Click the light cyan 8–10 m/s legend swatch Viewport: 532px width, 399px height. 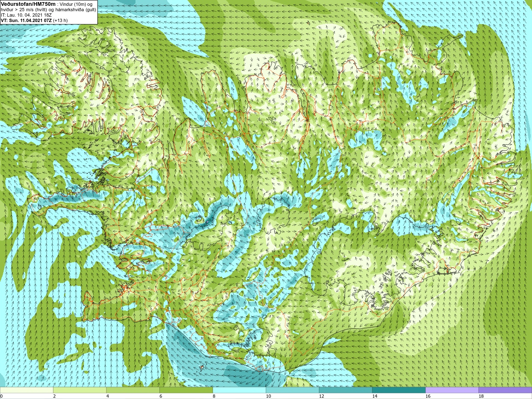point(239,390)
